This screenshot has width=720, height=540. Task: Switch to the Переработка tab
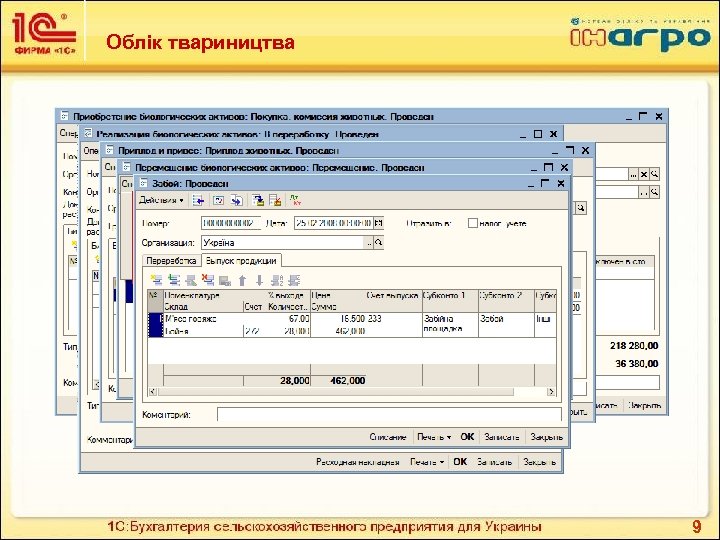tap(171, 261)
